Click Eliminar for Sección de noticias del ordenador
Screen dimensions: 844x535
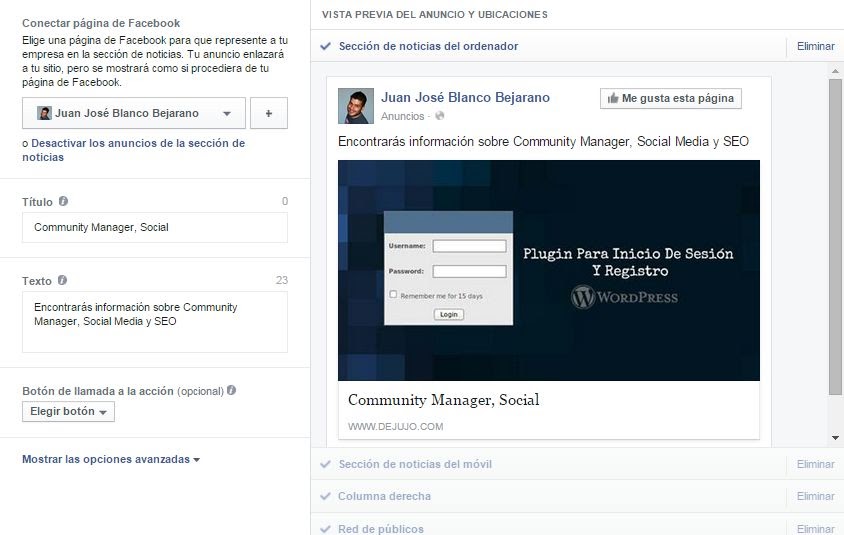pyautogui.click(x=815, y=46)
